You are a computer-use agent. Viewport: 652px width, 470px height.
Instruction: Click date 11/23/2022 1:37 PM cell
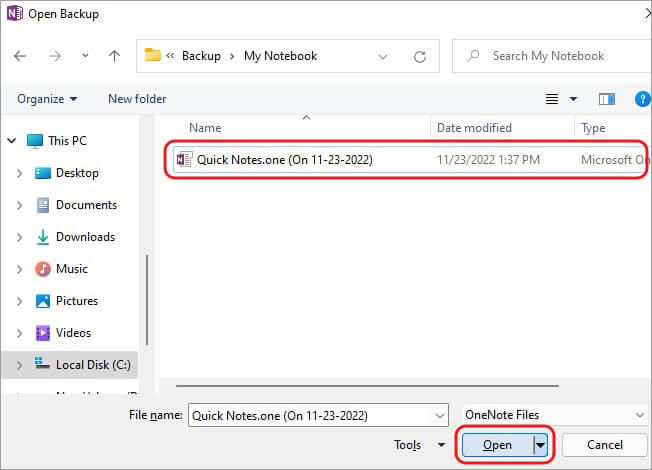click(488, 160)
